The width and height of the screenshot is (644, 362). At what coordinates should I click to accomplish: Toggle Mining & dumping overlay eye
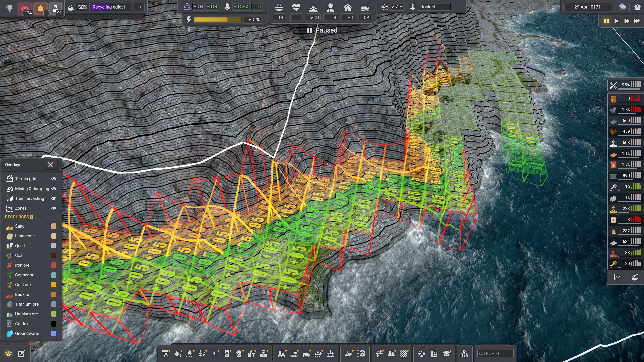pos(54,189)
